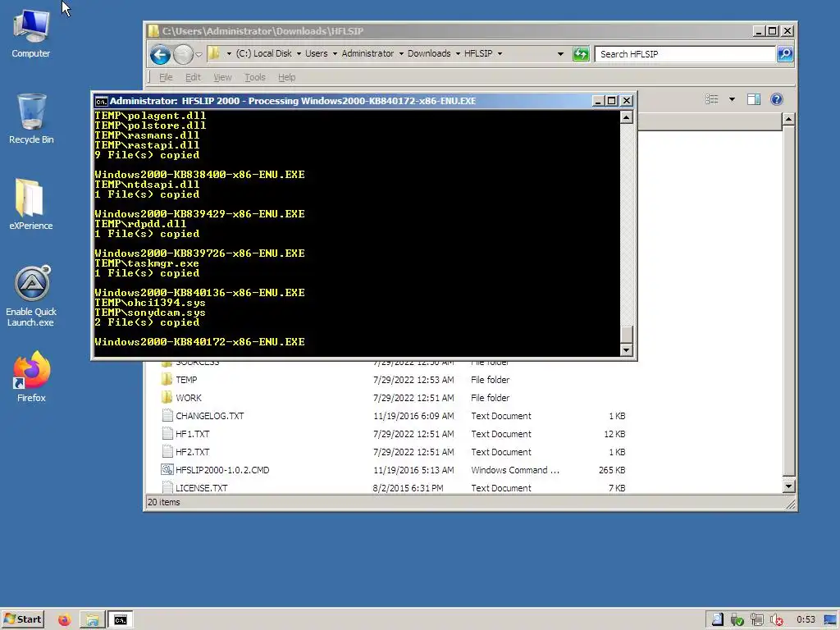Screen dimensions: 840x630
Task: Select the WORK folder
Action: click(188, 398)
